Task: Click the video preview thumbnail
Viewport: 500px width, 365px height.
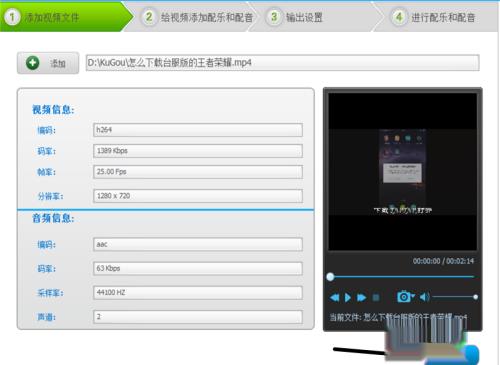Action: 403,171
